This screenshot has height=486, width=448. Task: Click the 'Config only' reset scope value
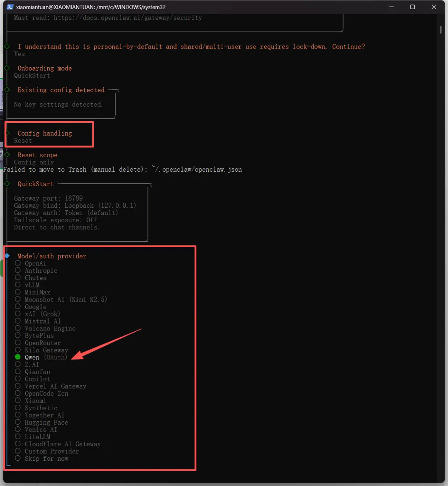pos(34,162)
